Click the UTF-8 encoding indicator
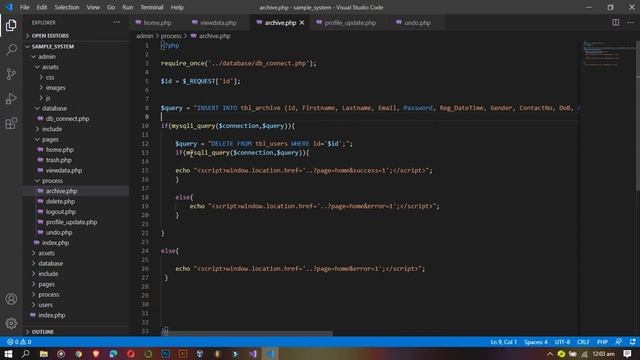This screenshot has width=640, height=360. (x=562, y=342)
